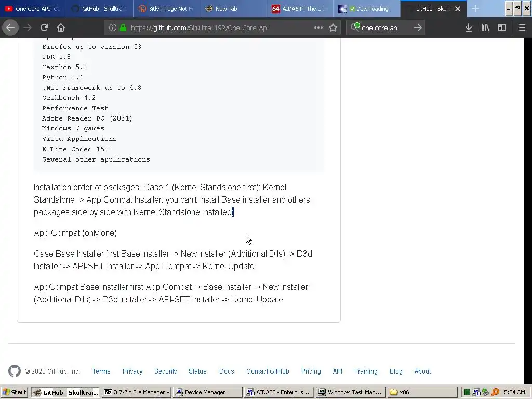Switch to the Downloading tab

pyautogui.click(x=367, y=9)
